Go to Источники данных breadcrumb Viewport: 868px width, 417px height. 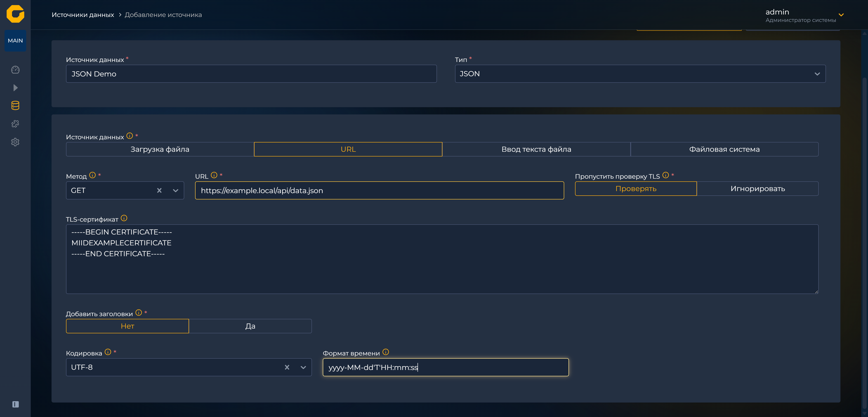coord(83,15)
